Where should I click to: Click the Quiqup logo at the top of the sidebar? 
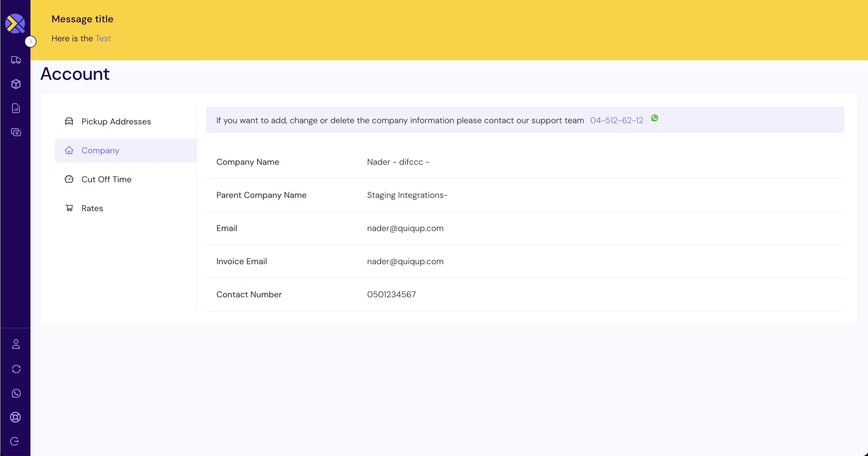click(x=15, y=24)
